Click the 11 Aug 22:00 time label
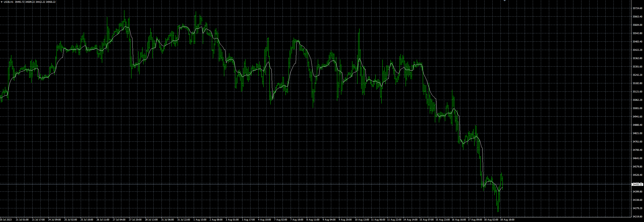Image resolution: width=644 pixels, height=222 pixels. pos(394,220)
